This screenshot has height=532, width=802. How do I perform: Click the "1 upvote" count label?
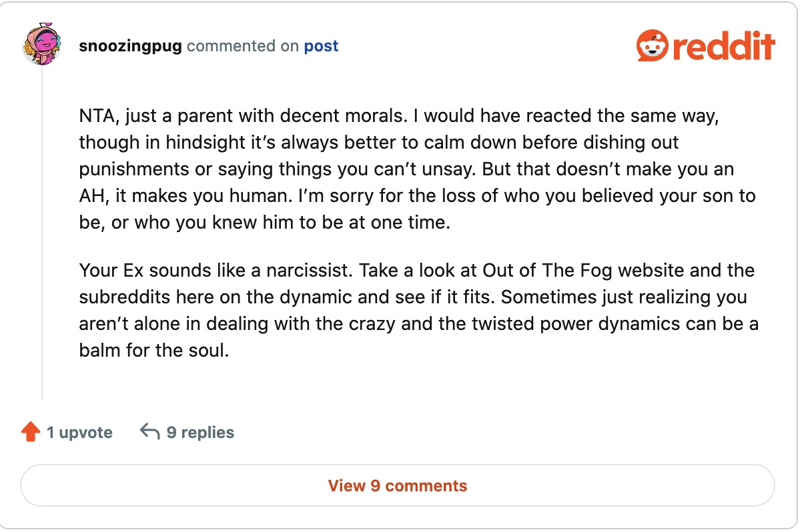tap(79, 433)
